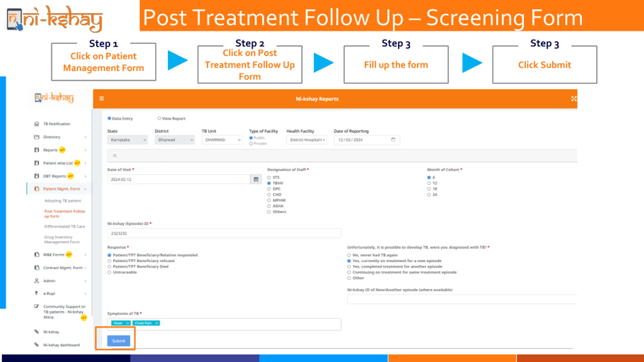
Task: Open the Health Facility dropdown
Action: (x=307, y=140)
